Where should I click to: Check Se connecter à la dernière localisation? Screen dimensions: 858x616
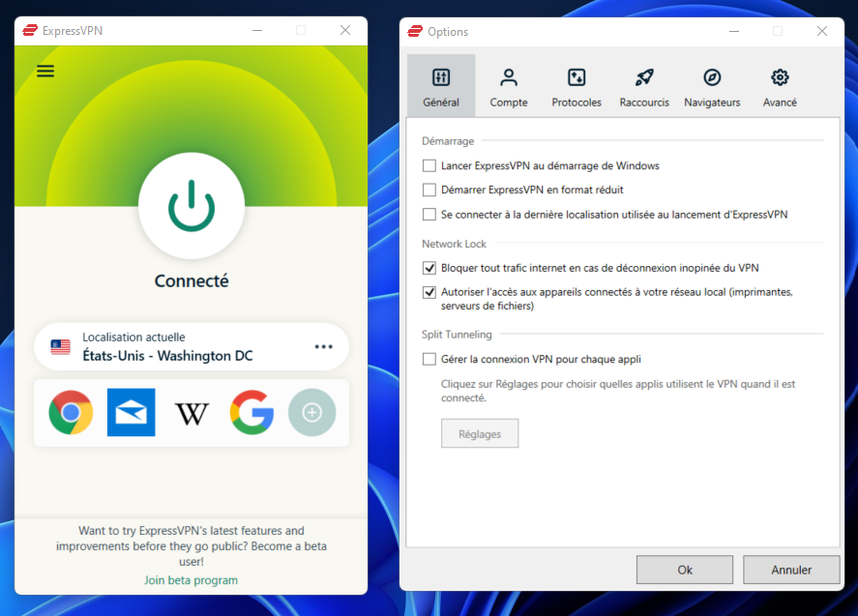click(x=429, y=215)
